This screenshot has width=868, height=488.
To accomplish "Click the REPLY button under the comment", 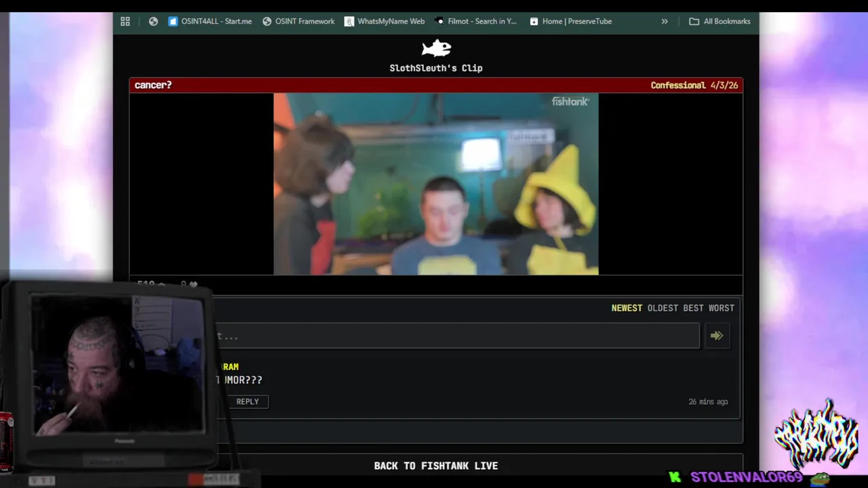I will 248,401.
